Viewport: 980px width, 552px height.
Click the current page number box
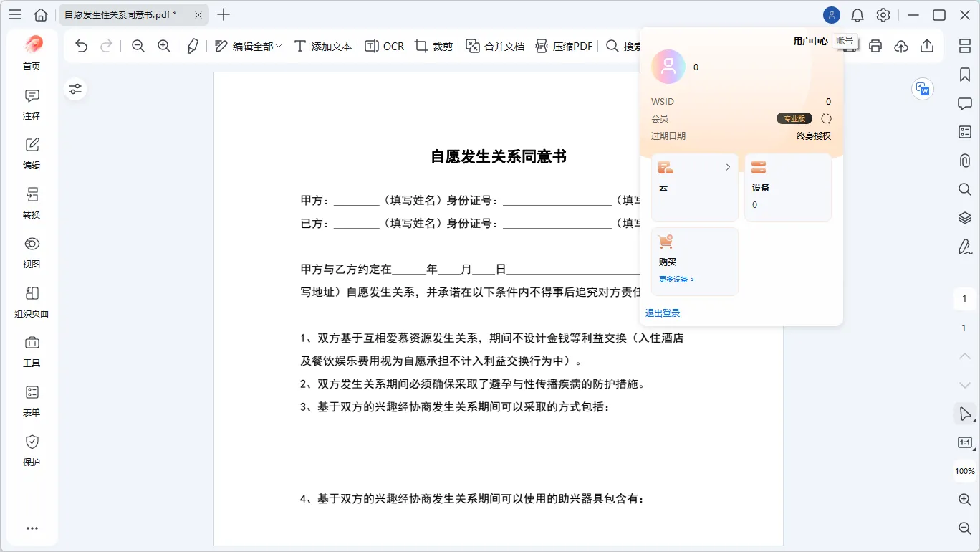click(964, 299)
